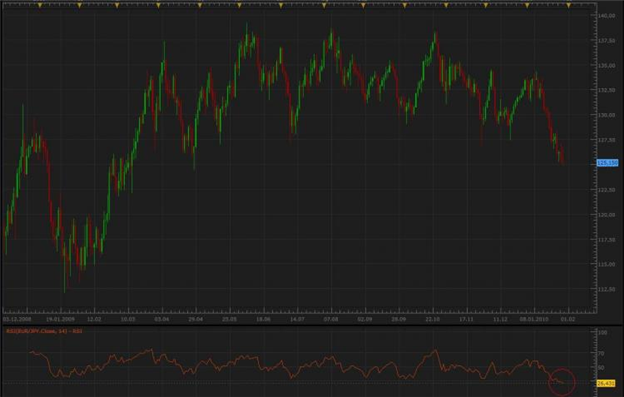
Task: Click the 22.10 date label
Action: coord(432,319)
